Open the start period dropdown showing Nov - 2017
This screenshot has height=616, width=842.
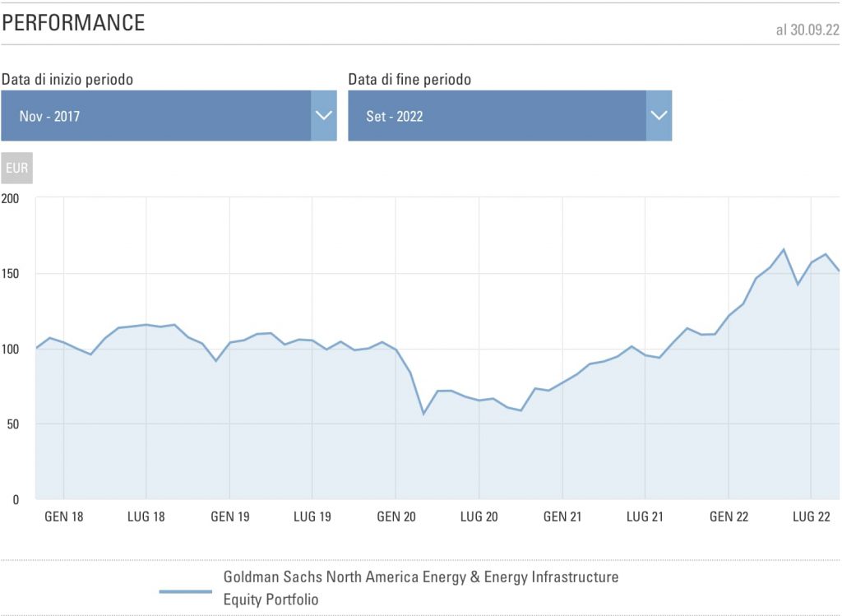click(x=156, y=116)
